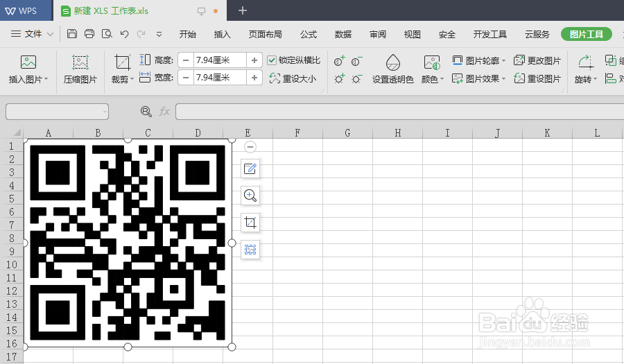
Task: Select column H header
Action: coord(397,132)
